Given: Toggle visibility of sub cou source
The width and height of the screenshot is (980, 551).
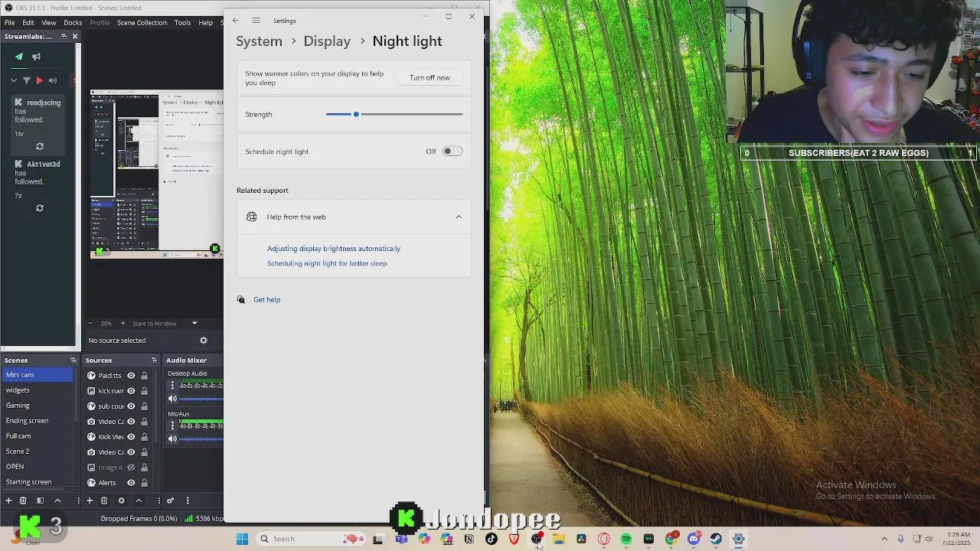Looking at the screenshot, I should tap(131, 406).
